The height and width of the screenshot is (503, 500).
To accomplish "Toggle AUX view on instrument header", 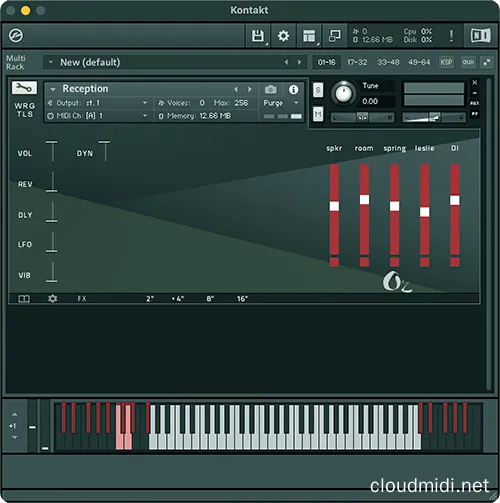I will point(475,103).
